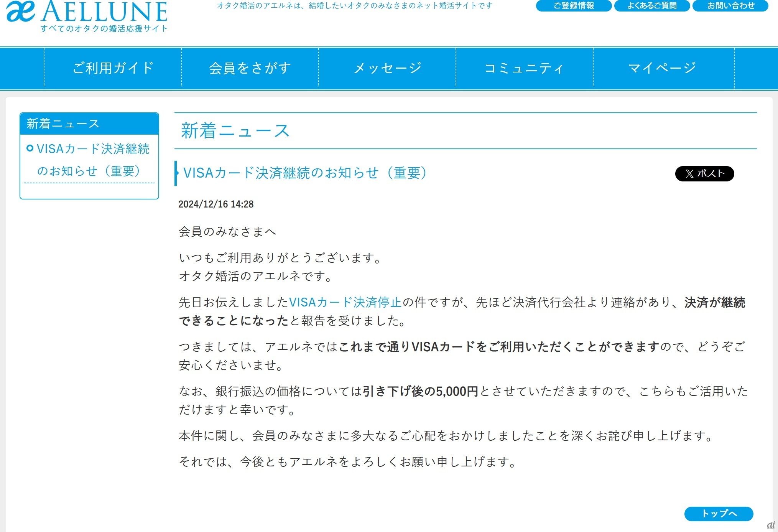This screenshot has width=778, height=532.
Task: Click closing line それでは、今後ともアエルネを
Action: tap(349, 461)
